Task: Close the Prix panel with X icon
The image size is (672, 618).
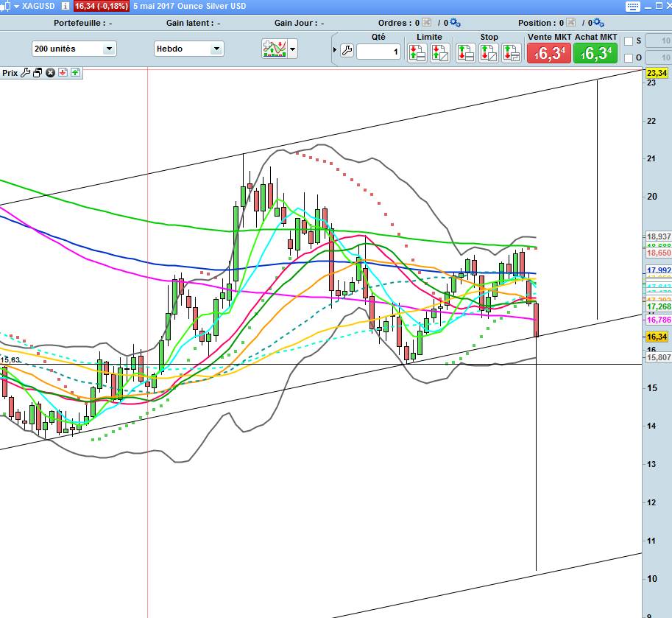Action: [50, 72]
